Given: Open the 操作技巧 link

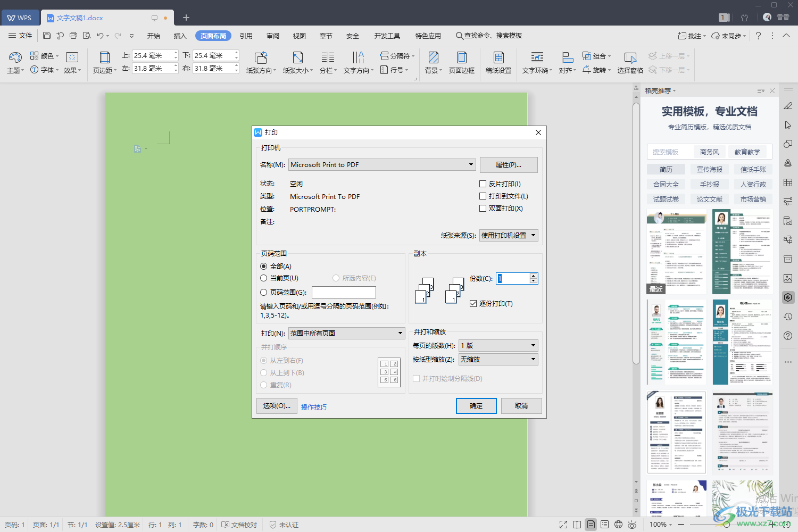Looking at the screenshot, I should point(314,408).
